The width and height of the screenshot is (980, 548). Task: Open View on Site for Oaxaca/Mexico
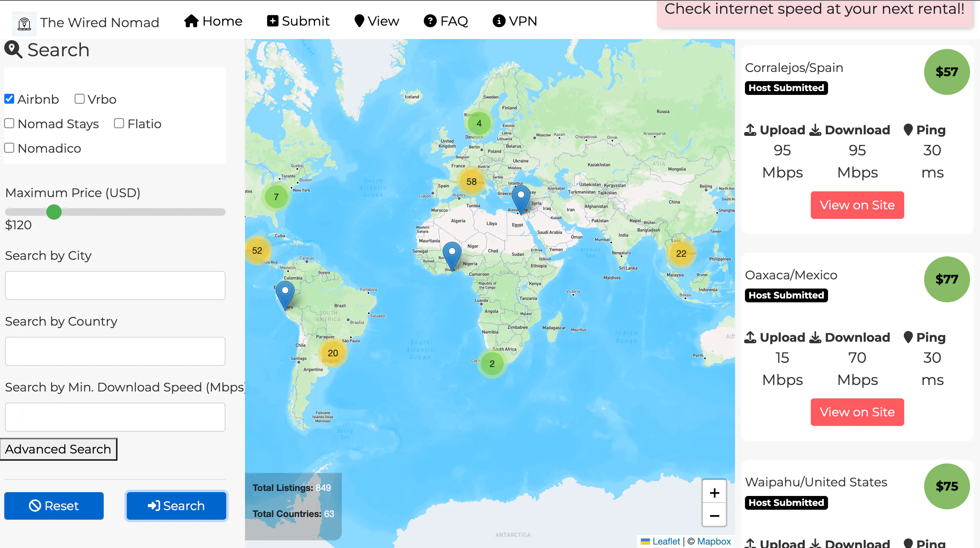coord(857,412)
